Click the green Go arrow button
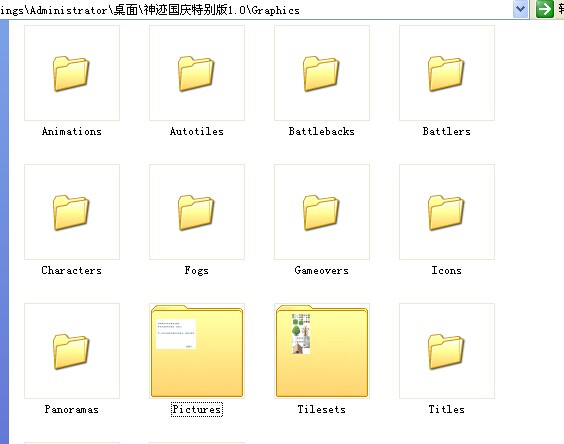The image size is (564, 444). tap(545, 9)
